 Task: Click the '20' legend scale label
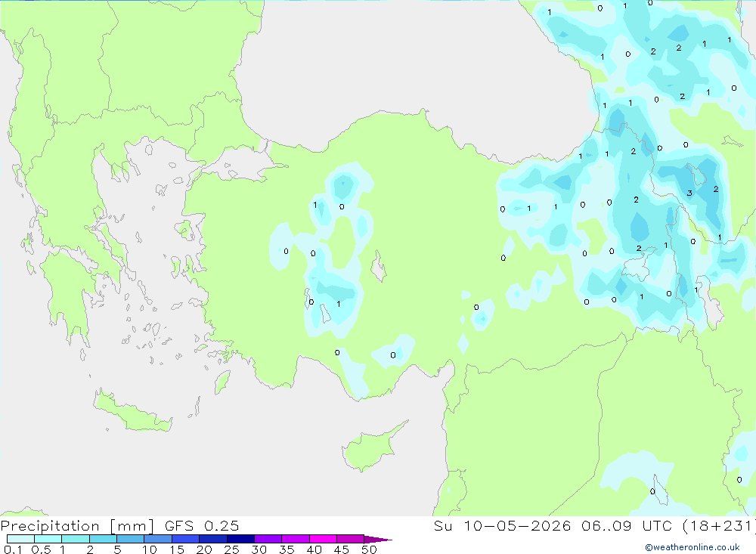(204, 549)
